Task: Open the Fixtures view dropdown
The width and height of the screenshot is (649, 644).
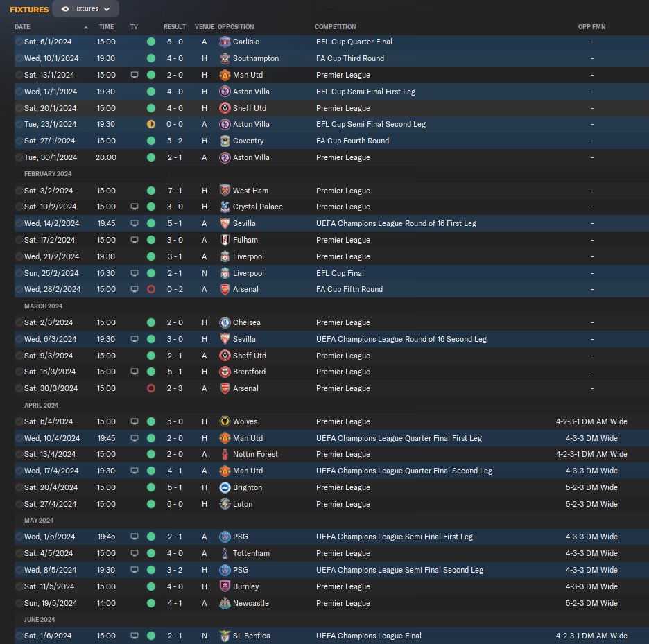Action: click(86, 9)
